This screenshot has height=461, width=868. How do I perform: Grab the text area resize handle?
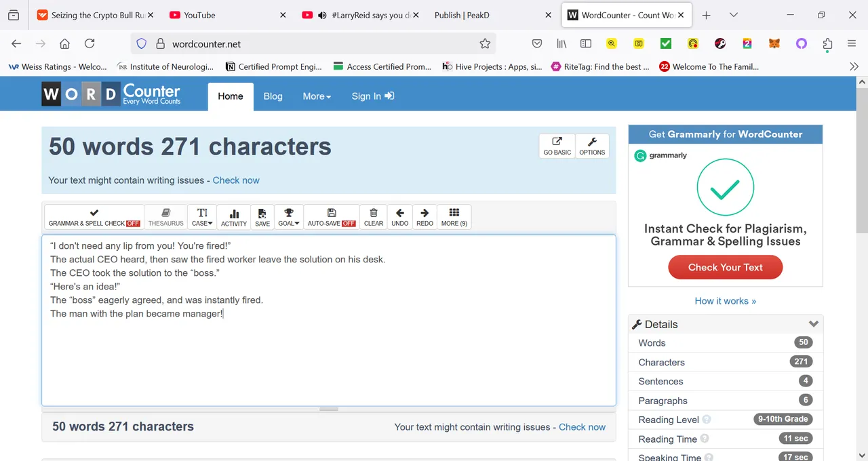tap(329, 409)
